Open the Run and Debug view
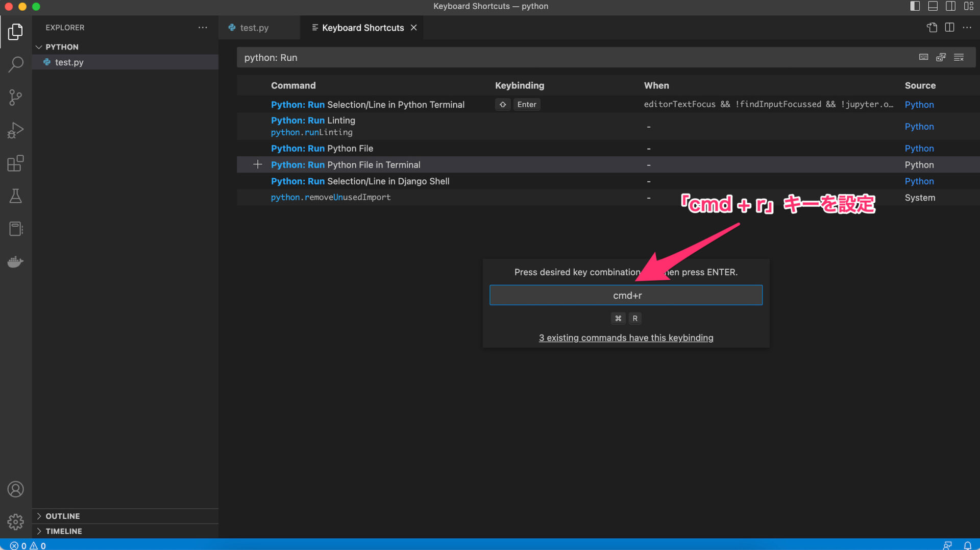980x550 pixels. pos(15,130)
